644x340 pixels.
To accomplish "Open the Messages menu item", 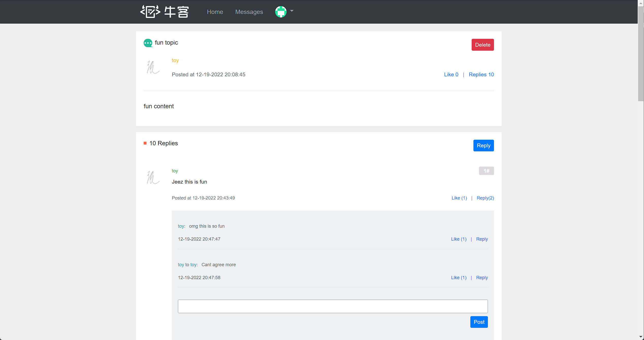I will tap(249, 12).
